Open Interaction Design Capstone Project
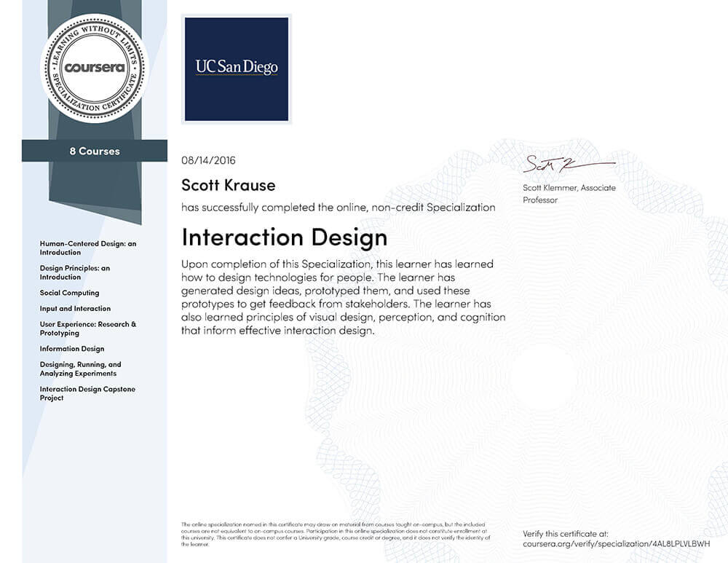The width and height of the screenshot is (728, 563). 87,393
